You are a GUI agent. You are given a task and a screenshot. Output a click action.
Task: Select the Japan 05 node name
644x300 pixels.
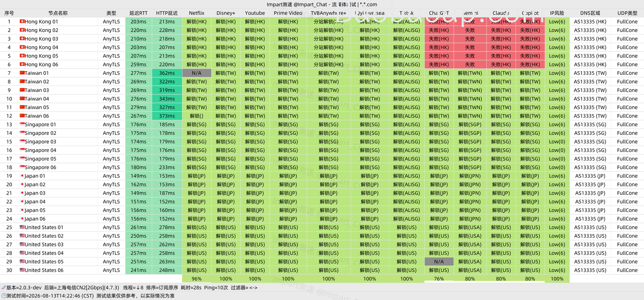pyautogui.click(x=35, y=210)
